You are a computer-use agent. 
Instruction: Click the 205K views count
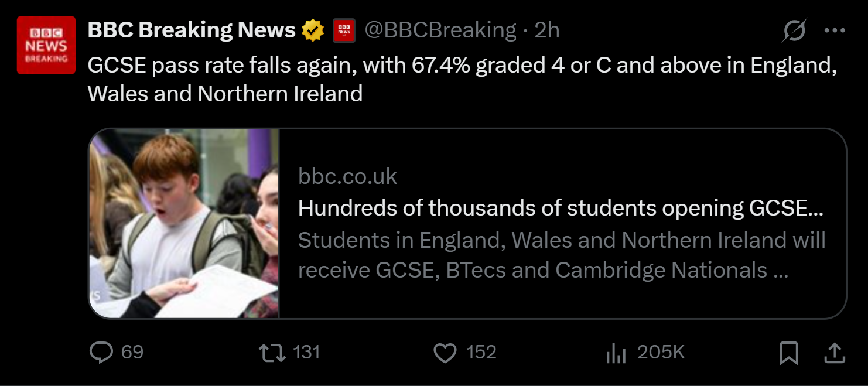pos(661,352)
